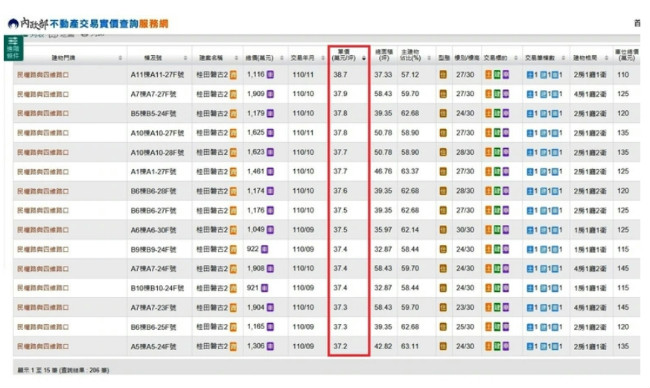Viewport: 650px width, 388px height.
Task: Click the first blue land-count icon in the B6-25F row
Action: click(530, 327)
